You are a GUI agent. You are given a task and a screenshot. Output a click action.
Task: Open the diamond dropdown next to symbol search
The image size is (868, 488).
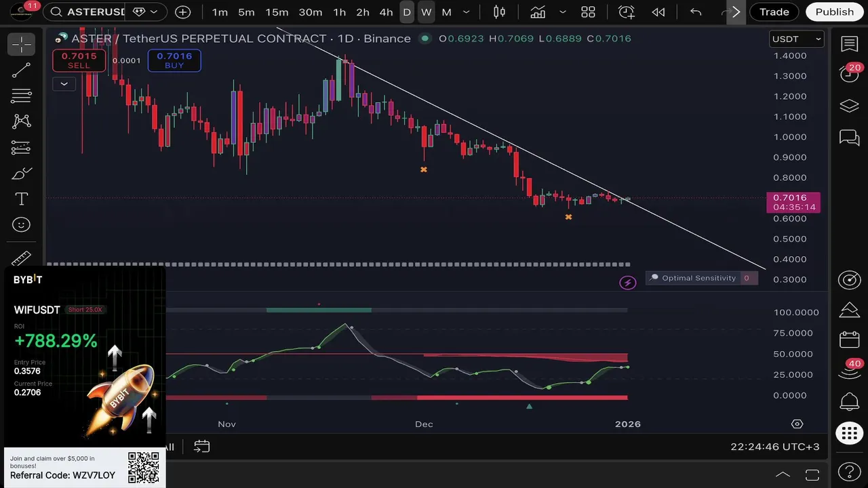[x=146, y=12]
